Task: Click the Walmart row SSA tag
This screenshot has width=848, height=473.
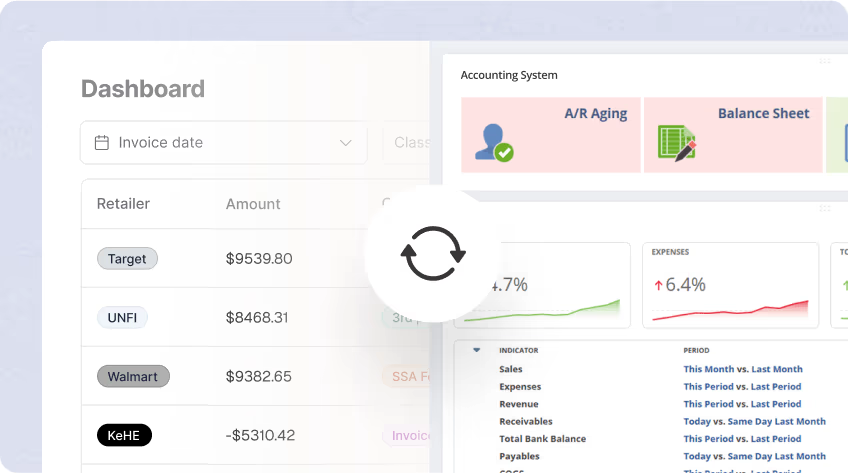Action: [407, 376]
